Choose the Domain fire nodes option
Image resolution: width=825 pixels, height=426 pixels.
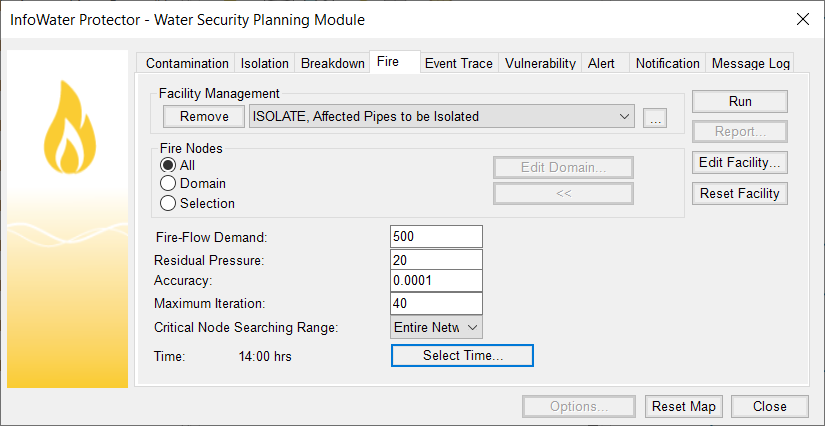coord(168,184)
